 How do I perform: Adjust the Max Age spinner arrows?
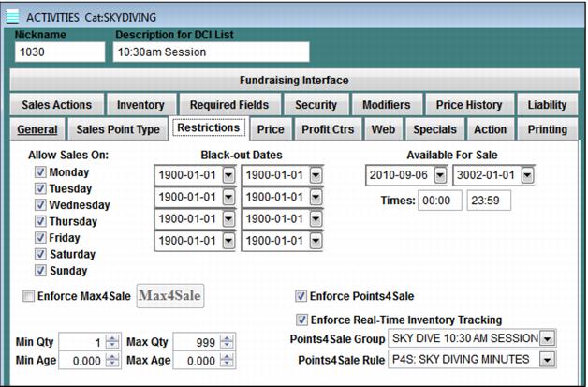(227, 361)
